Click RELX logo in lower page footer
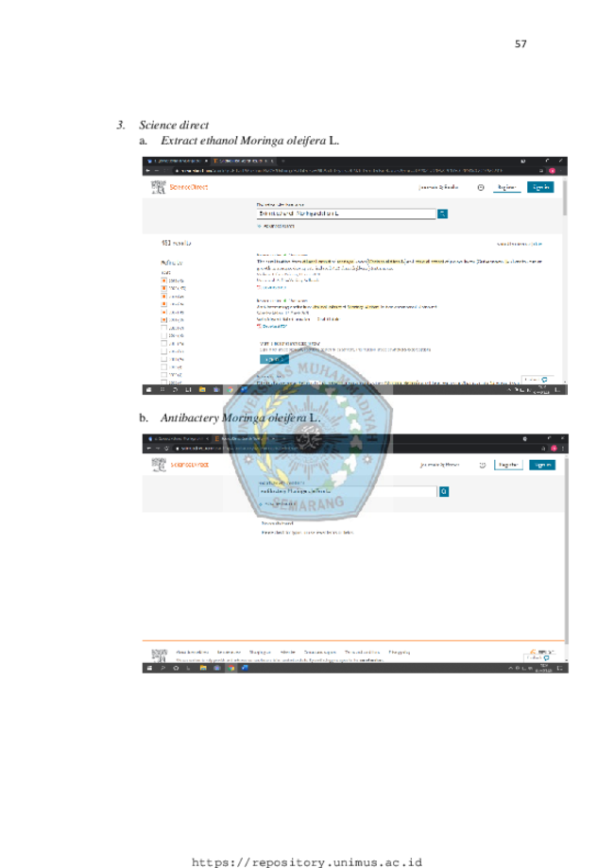 [542, 652]
